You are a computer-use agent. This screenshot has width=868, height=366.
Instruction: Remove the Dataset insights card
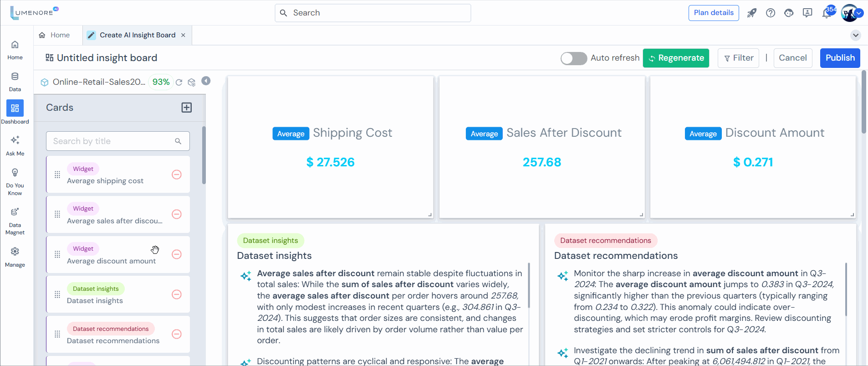click(x=177, y=294)
